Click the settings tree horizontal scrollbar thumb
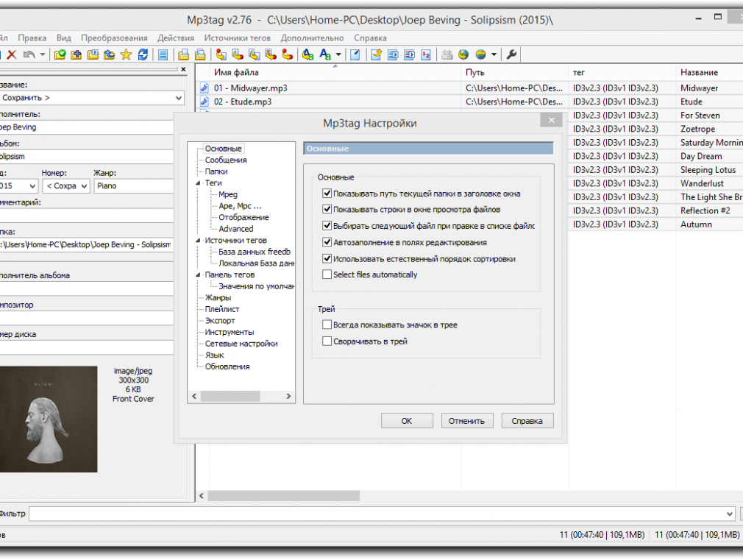The image size is (743, 560). 230,396
